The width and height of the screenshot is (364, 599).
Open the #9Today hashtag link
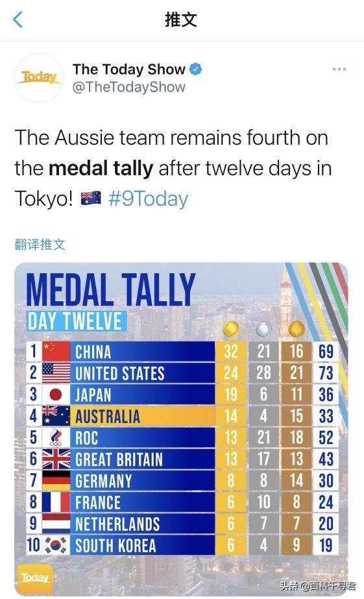148,199
